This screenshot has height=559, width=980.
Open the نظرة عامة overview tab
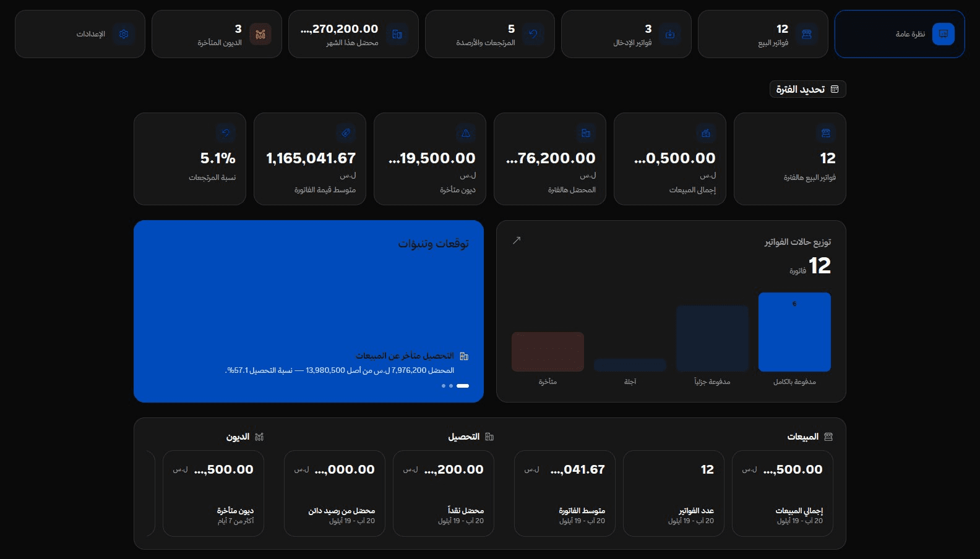(x=900, y=34)
